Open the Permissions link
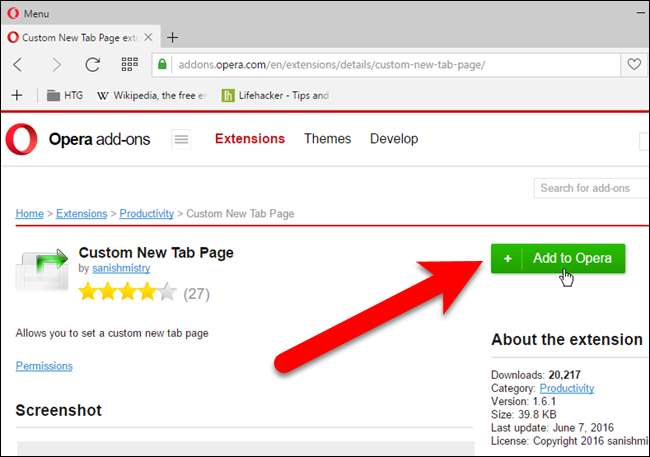This screenshot has height=457, width=650. (44, 366)
